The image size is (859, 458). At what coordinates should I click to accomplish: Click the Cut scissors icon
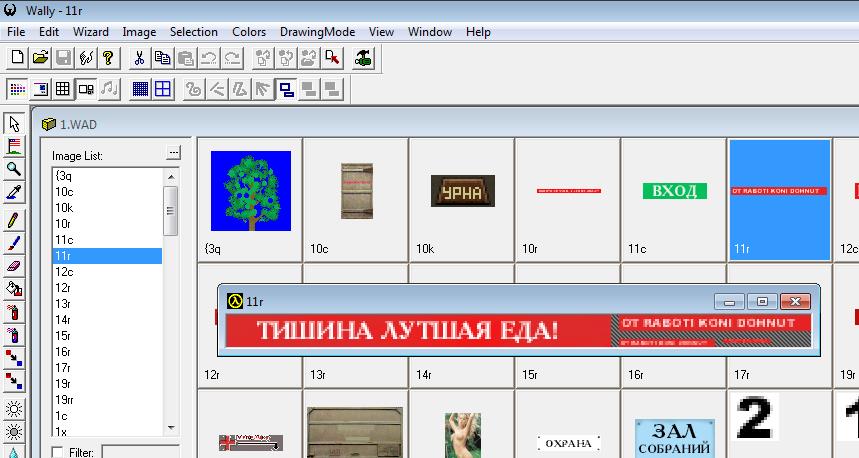(x=139, y=58)
